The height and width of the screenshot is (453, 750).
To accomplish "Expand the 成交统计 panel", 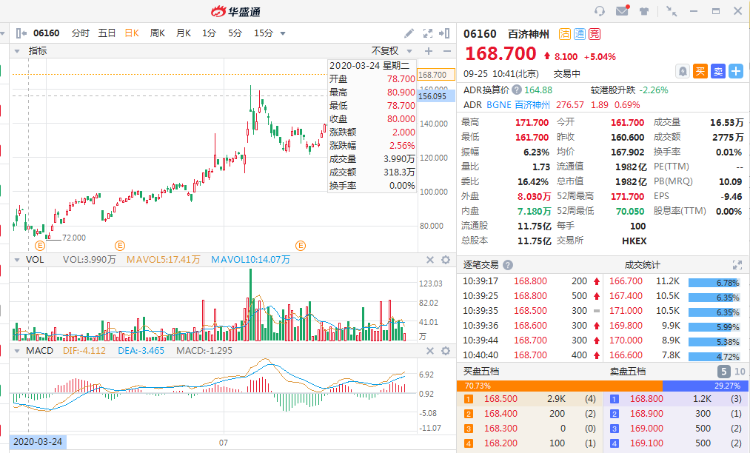I will 737,265.
